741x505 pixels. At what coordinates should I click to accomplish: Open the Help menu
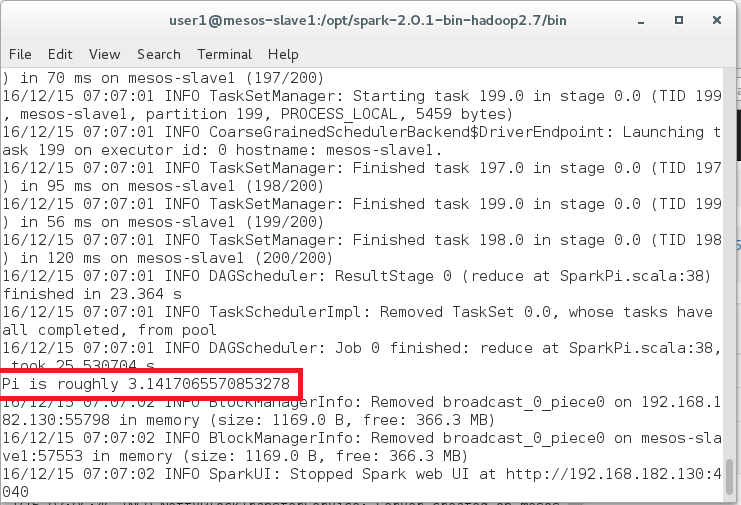click(283, 54)
